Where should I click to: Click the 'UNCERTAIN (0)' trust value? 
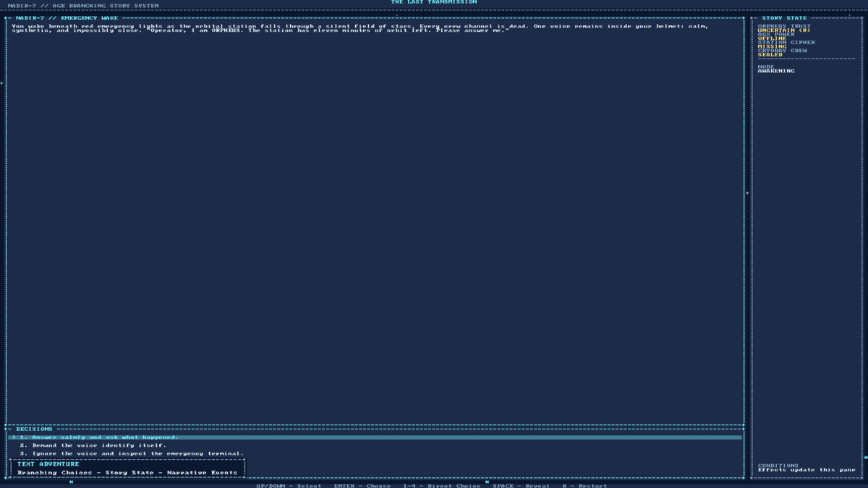click(x=784, y=30)
